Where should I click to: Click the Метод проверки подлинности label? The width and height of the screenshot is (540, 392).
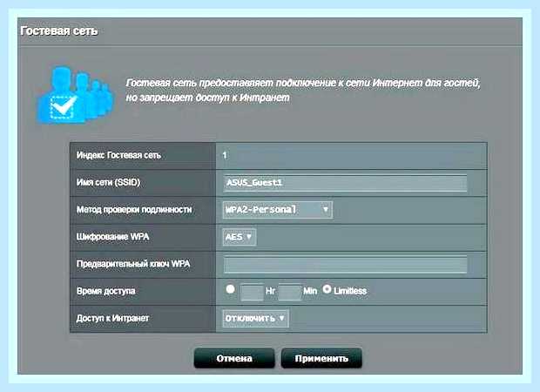134,209
